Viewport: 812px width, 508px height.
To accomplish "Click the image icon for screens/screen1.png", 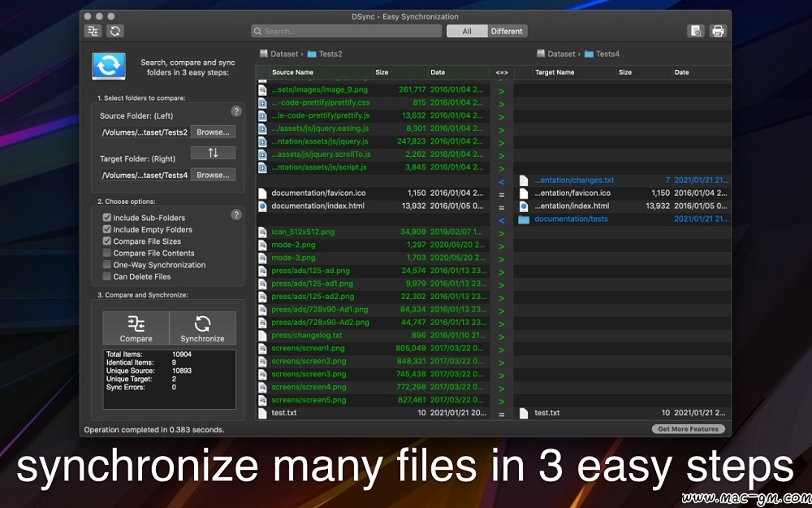I will click(x=262, y=349).
